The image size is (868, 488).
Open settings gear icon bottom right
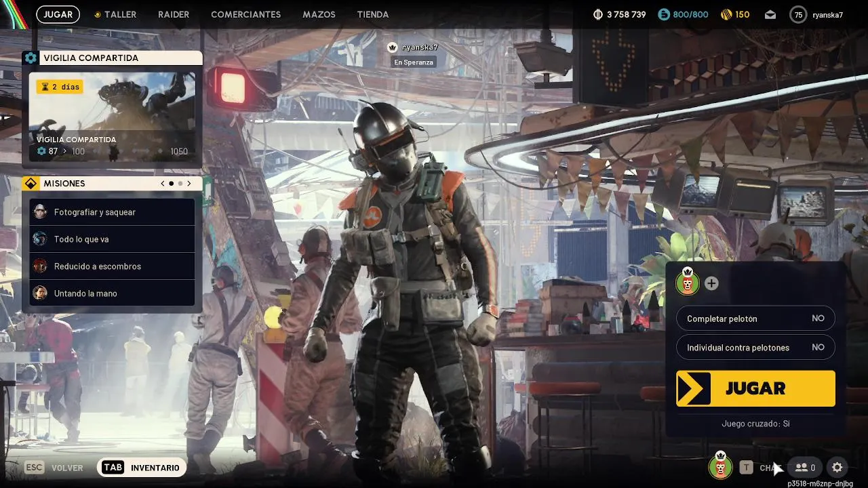[x=837, y=467]
